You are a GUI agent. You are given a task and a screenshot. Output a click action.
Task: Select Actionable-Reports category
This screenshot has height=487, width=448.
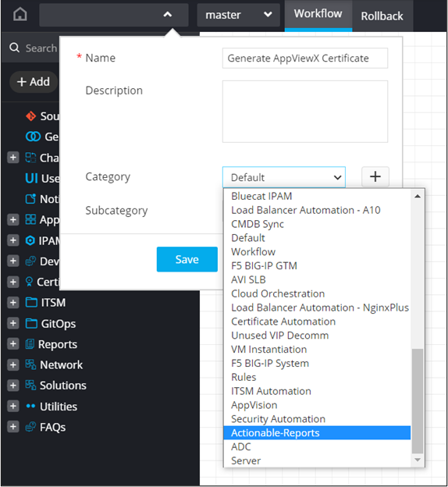[317, 433]
